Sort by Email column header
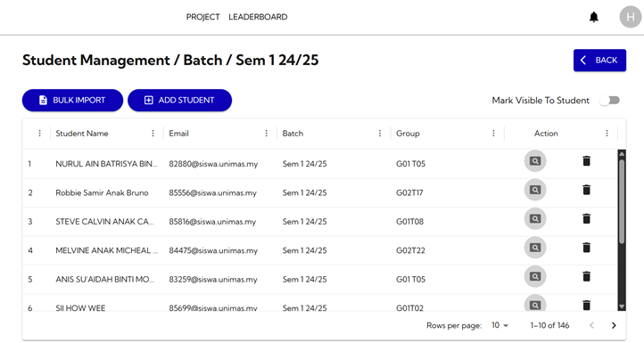Image resolution: width=644 pixels, height=343 pixels. 178,134
